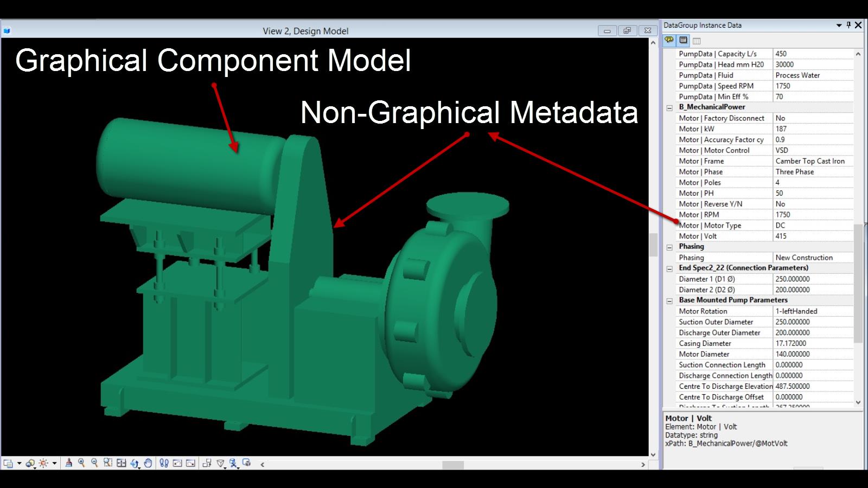Choose the Rotate View tool
Viewport: 868px width, 488px height.
coord(135,463)
